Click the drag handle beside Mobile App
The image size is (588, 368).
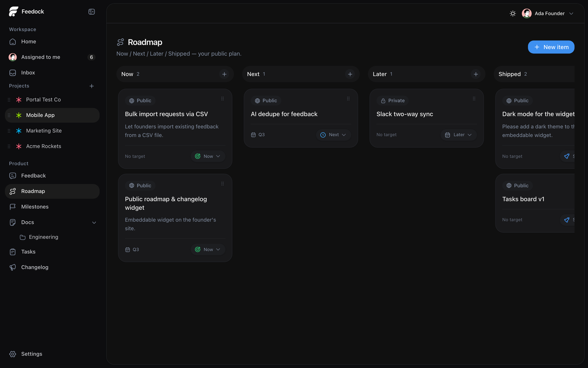[9, 115]
